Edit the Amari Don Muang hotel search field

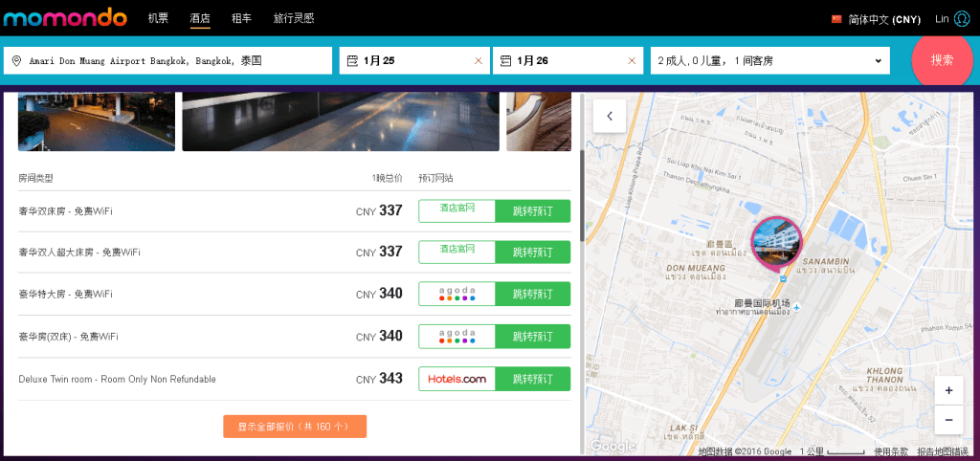167,60
